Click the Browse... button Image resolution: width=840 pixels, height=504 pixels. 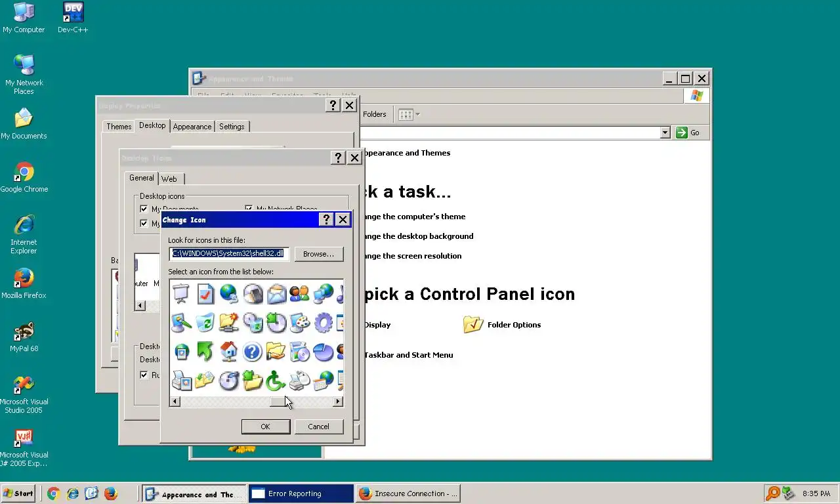pos(319,254)
